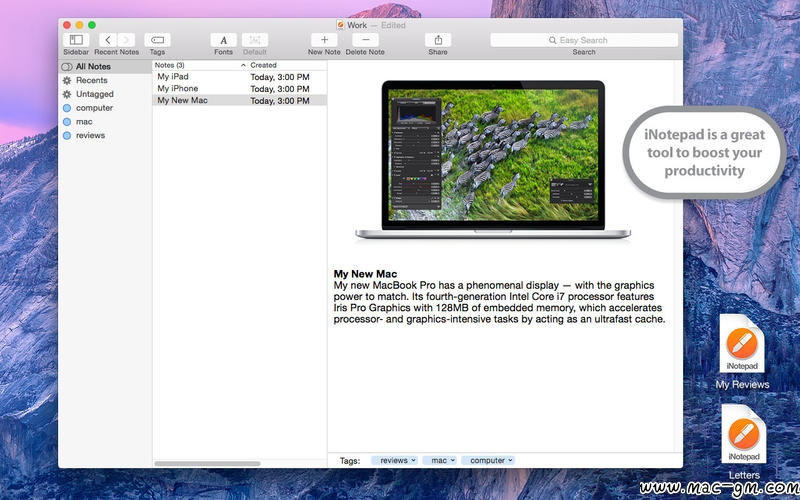Create a New Note
The height and width of the screenshot is (500, 800).
pyautogui.click(x=324, y=40)
